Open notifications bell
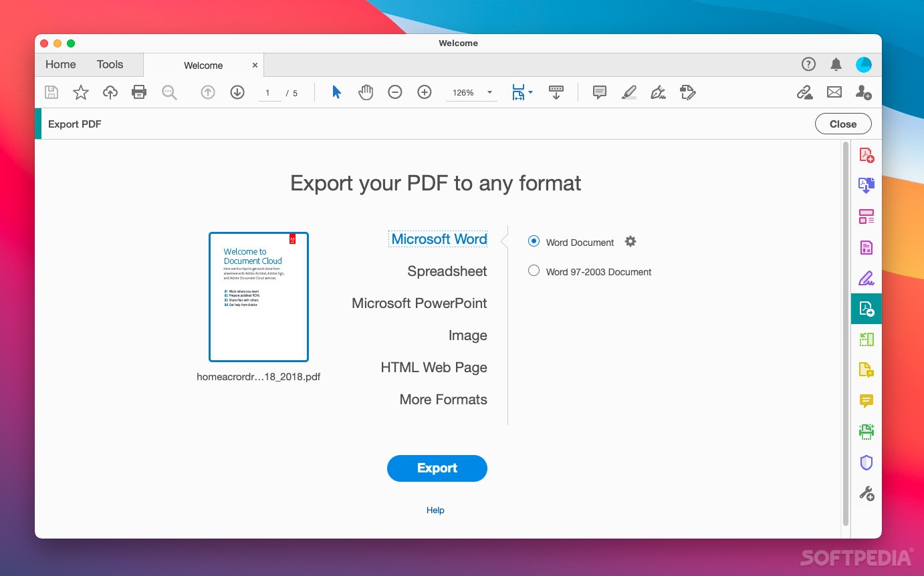 click(x=836, y=64)
